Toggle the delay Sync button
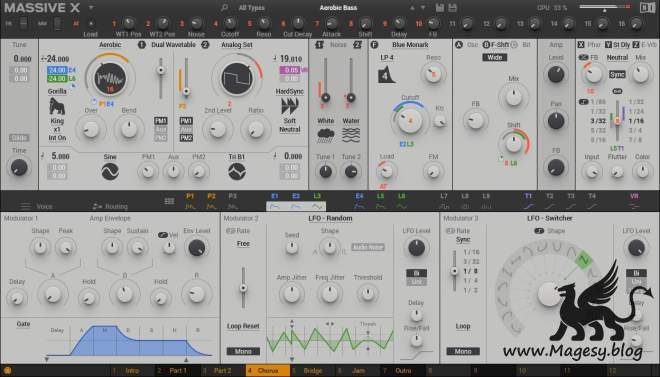Screen dimensions: 660x377 tap(617, 74)
